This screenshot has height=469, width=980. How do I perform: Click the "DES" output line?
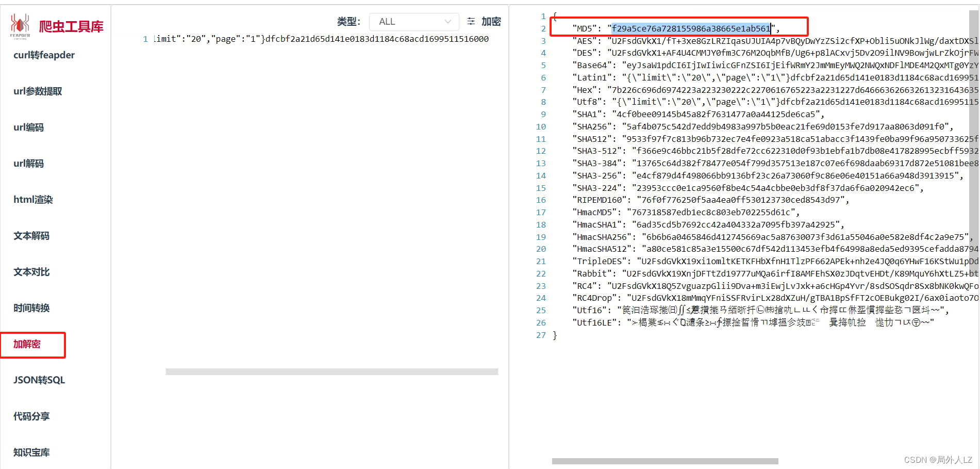tap(775, 53)
